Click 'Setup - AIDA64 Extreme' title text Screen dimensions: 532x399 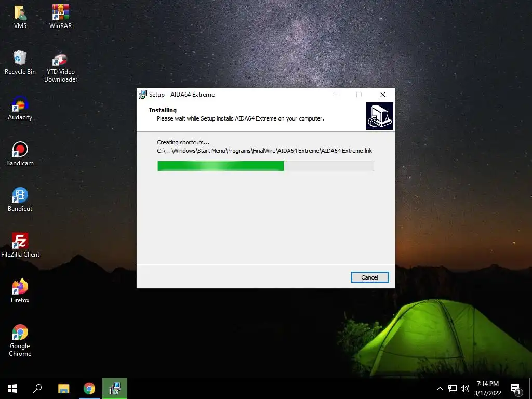pos(182,95)
